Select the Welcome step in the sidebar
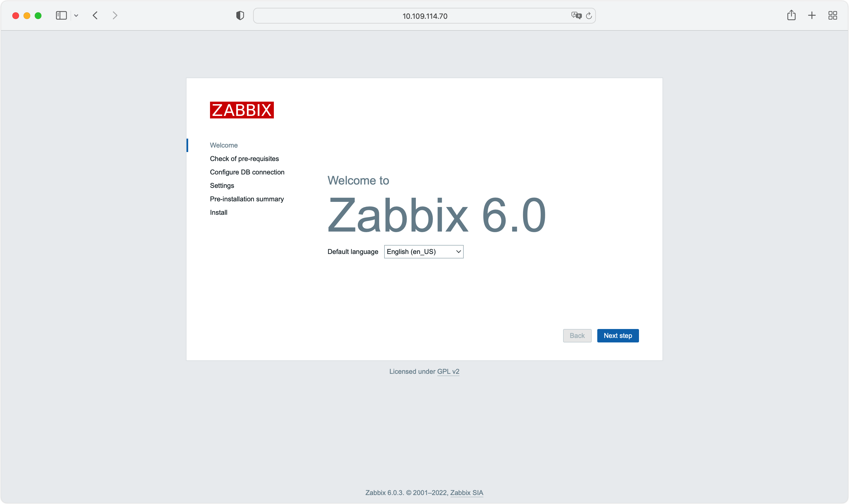Viewport: 849px width, 504px height. pos(224,145)
